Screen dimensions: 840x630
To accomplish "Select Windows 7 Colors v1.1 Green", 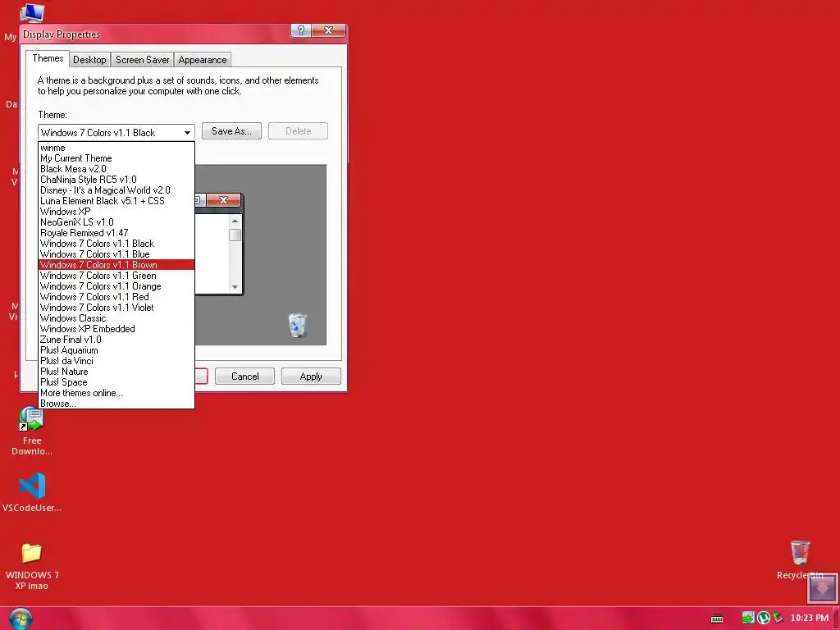I will click(x=116, y=276).
